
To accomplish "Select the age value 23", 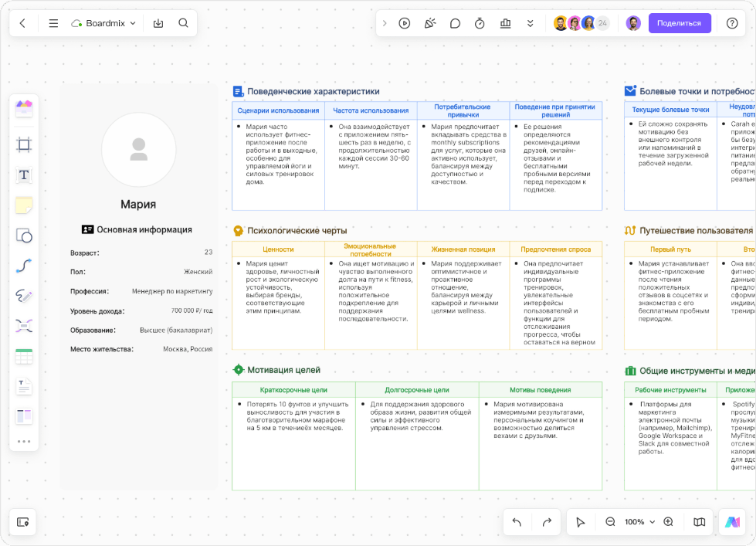I will pos(208,253).
